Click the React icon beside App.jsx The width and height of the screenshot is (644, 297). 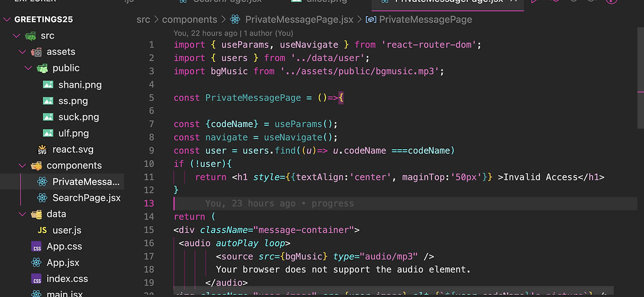[x=35, y=262]
